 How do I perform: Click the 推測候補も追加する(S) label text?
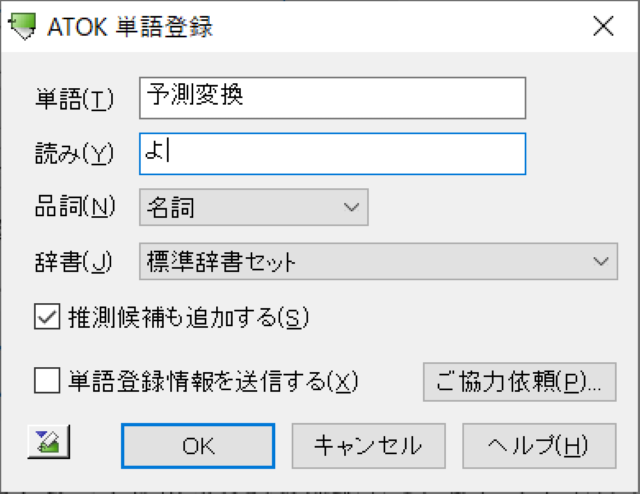[188, 317]
